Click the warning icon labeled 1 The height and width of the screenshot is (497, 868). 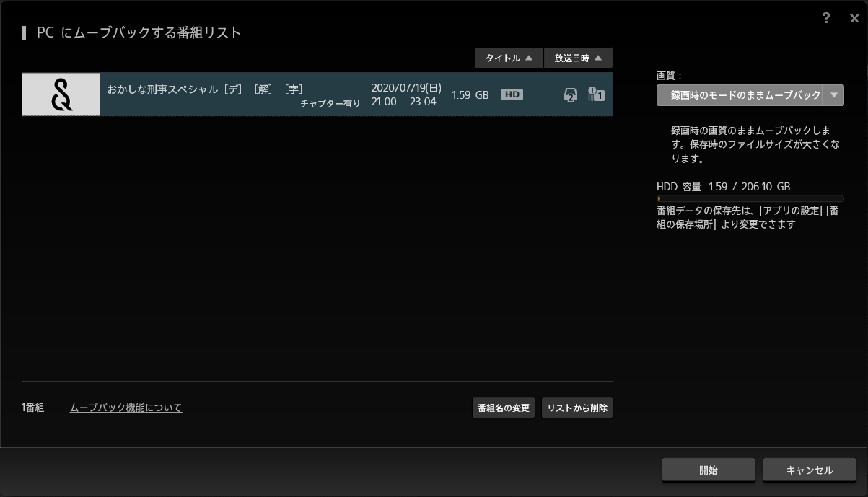click(x=596, y=94)
